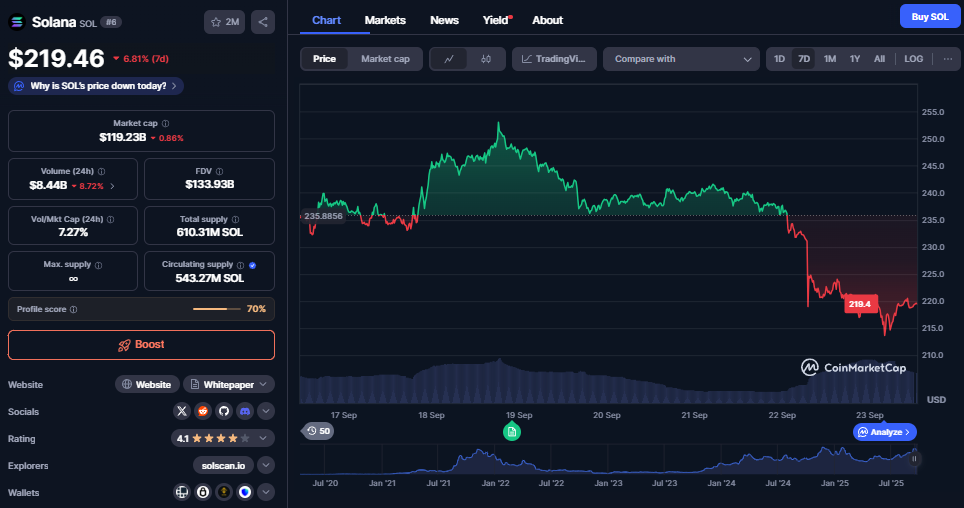Screen dimensions: 964x508
Task: Click the second wallet icon
Action: point(203,492)
